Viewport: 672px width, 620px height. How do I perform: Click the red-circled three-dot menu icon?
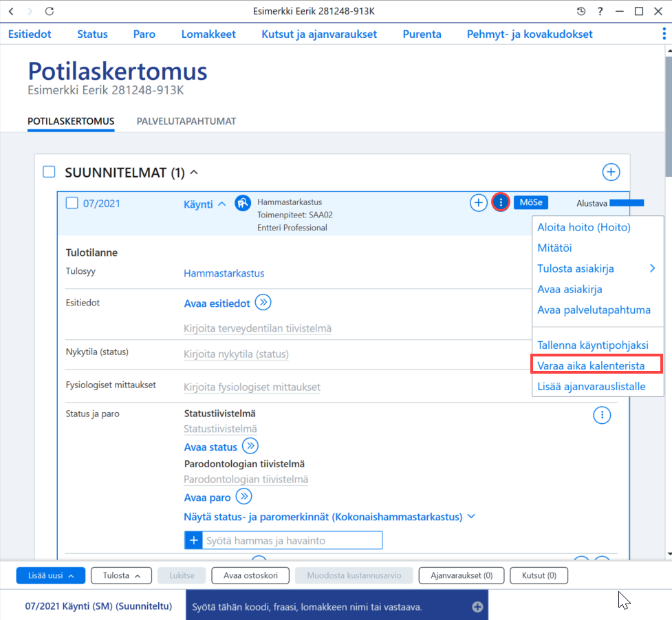(x=501, y=202)
